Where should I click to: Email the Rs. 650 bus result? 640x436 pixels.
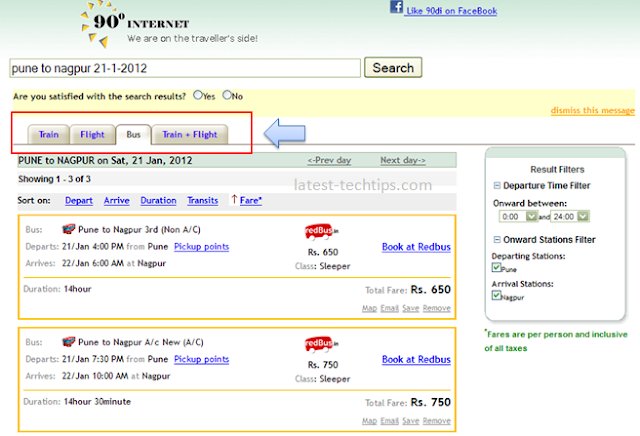tap(389, 308)
